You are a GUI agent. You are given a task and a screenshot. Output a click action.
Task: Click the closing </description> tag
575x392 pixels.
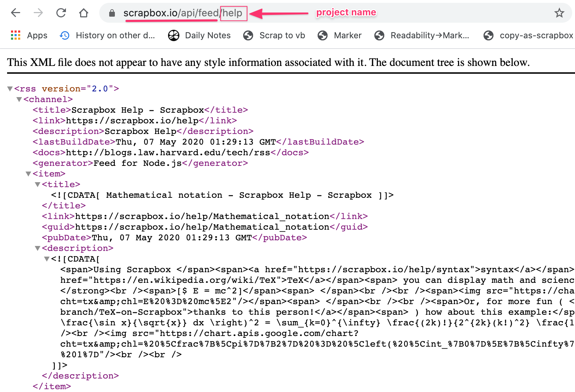(x=80, y=376)
